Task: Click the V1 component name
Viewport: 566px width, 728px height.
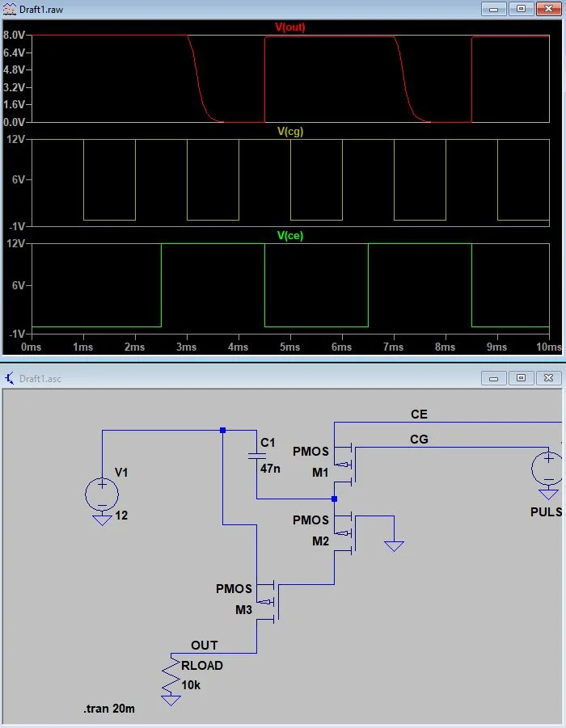Action: point(121,472)
